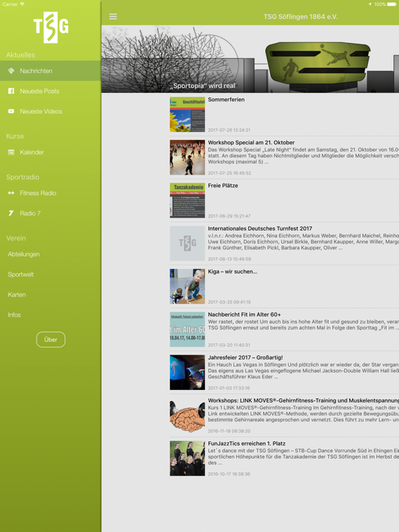Open Nachbericht Fit im Alter 60+ article

coord(245,314)
